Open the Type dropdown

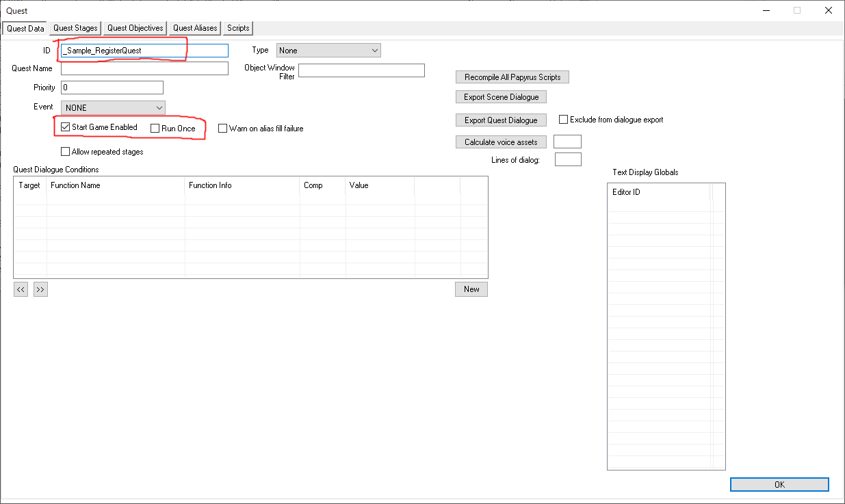328,51
